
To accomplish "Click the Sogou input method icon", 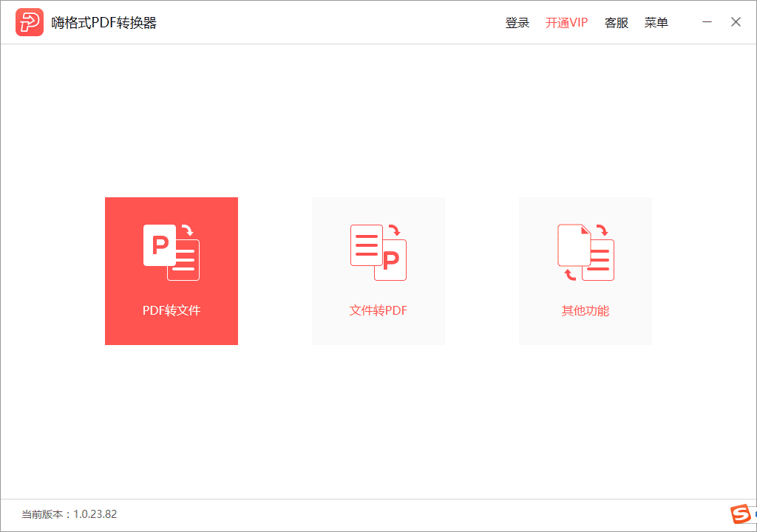I will point(741,514).
